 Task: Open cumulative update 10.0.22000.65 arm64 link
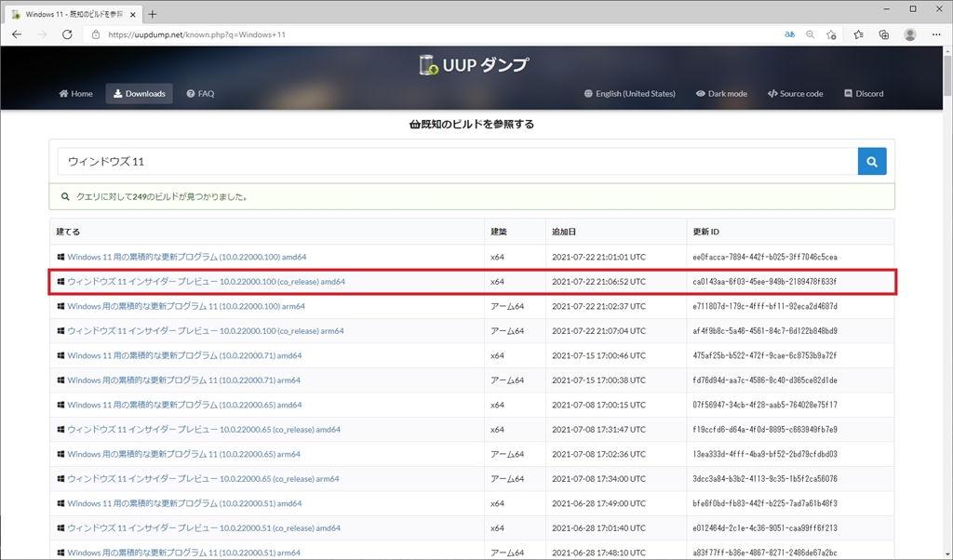click(183, 454)
